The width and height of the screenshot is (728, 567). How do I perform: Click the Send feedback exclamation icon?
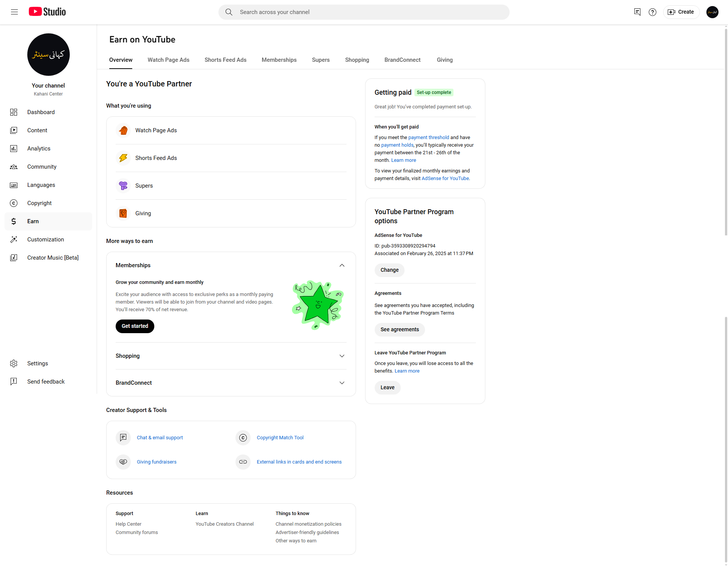[x=14, y=382]
